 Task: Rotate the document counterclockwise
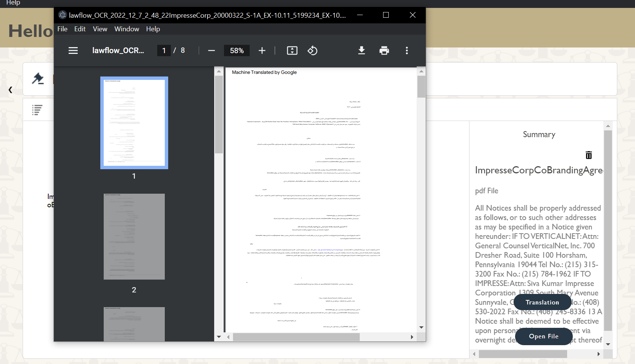pyautogui.click(x=313, y=50)
